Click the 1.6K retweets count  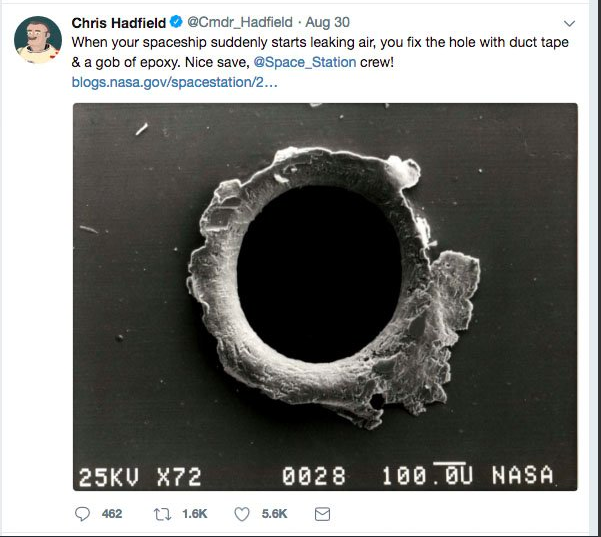click(x=195, y=514)
